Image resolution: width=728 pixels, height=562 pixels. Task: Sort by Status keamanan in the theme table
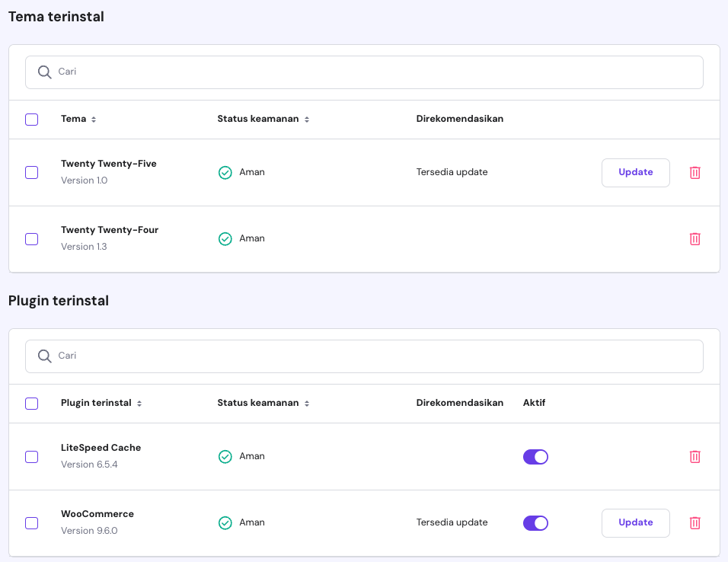click(x=306, y=119)
